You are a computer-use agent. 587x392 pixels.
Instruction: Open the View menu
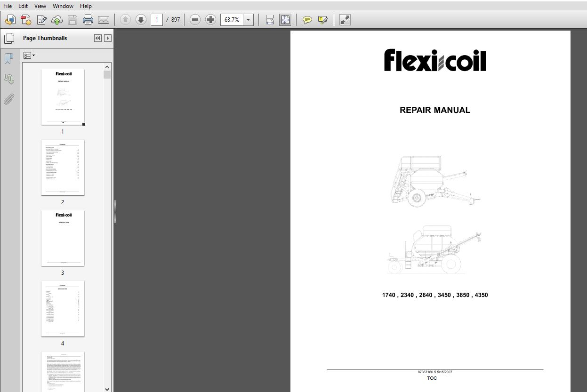point(40,6)
